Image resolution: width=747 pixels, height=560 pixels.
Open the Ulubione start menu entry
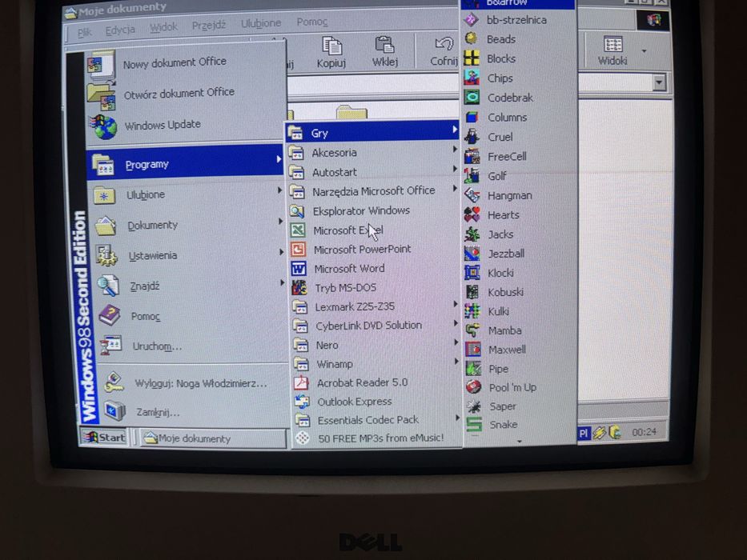(186, 194)
